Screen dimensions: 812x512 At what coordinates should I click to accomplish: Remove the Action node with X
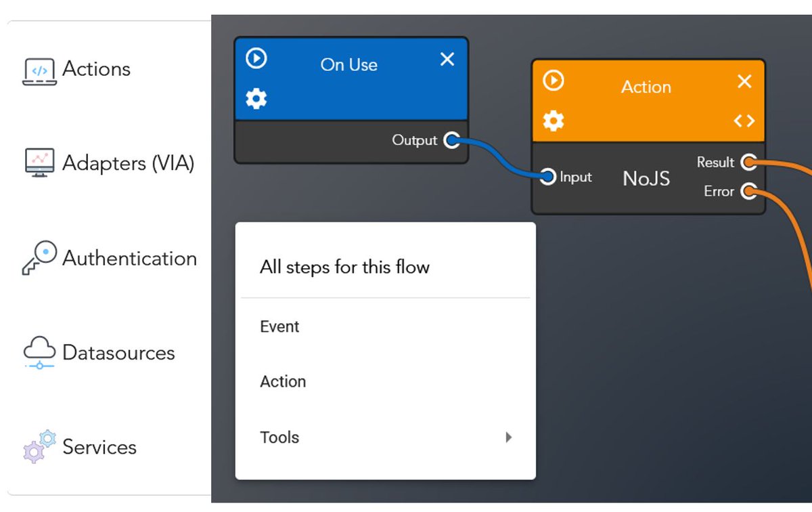coord(744,82)
